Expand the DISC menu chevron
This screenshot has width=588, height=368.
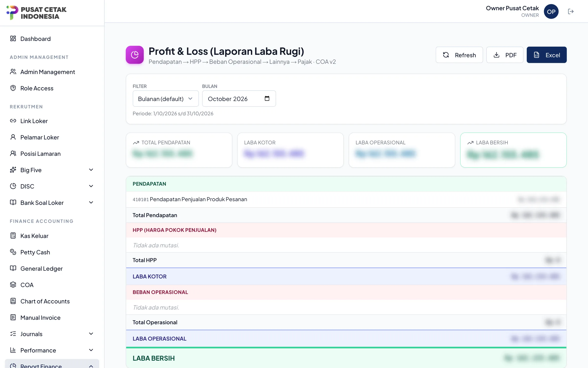click(91, 186)
